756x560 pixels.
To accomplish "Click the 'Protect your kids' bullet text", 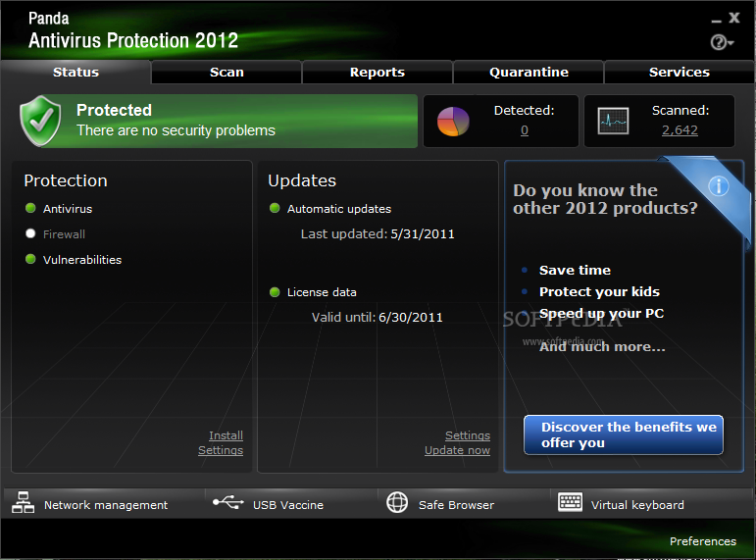I will point(599,292).
